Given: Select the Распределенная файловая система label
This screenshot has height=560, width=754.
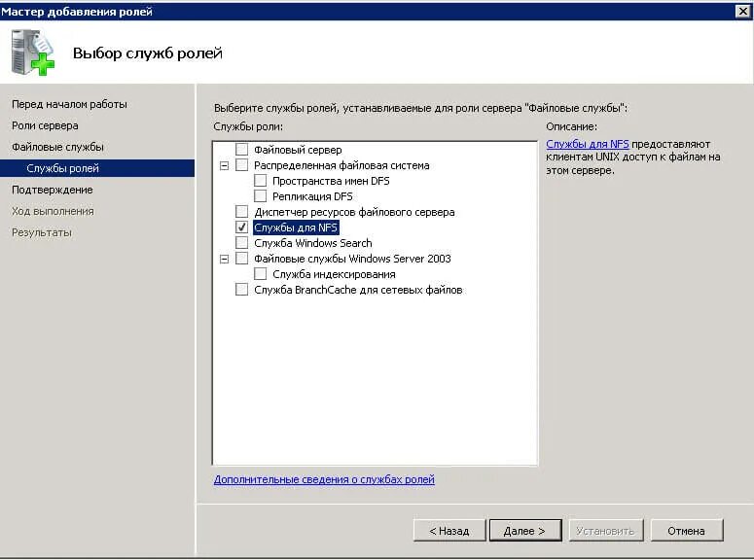Looking at the screenshot, I should coord(341,165).
